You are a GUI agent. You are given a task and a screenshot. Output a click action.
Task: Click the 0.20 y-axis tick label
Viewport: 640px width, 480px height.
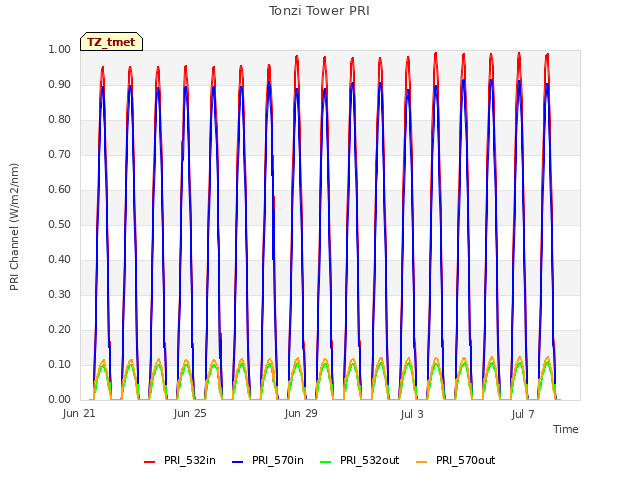pyautogui.click(x=60, y=329)
